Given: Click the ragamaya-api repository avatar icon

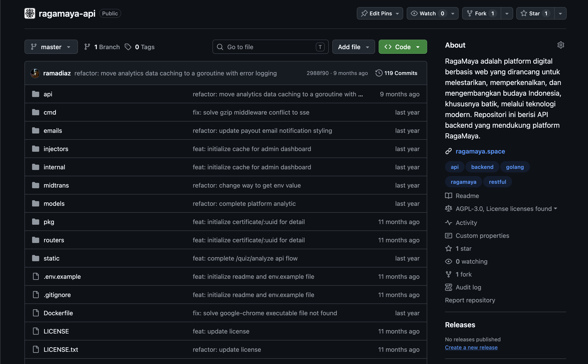Looking at the screenshot, I should point(30,13).
